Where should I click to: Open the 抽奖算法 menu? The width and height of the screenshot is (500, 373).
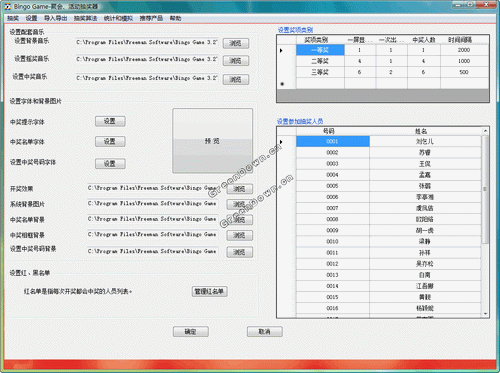pyautogui.click(x=85, y=18)
